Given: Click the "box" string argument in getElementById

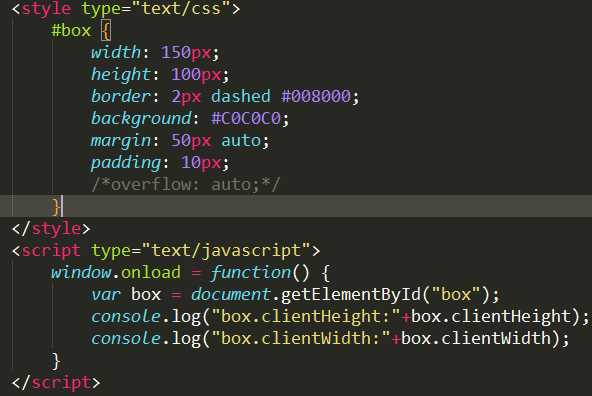Looking at the screenshot, I should click(x=456, y=294).
